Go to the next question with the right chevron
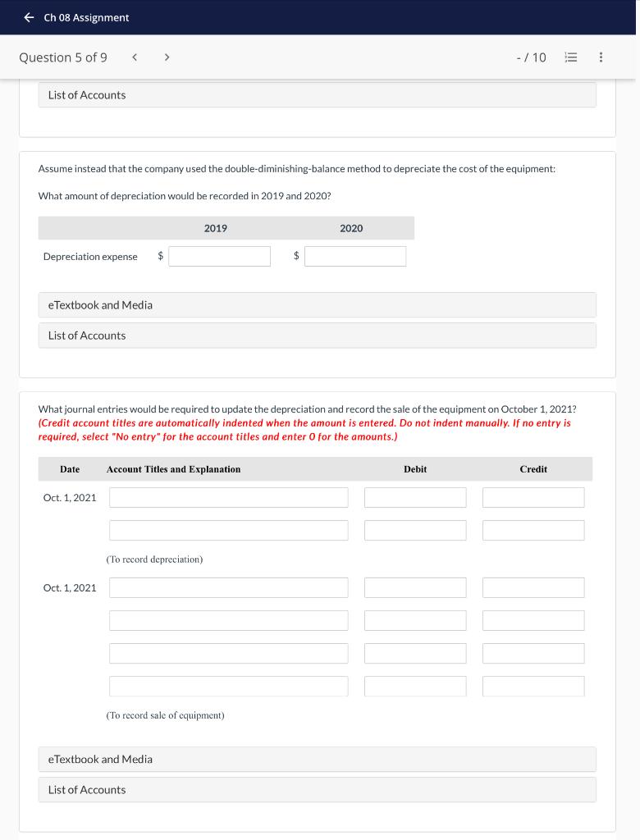640x840 pixels. tap(167, 57)
